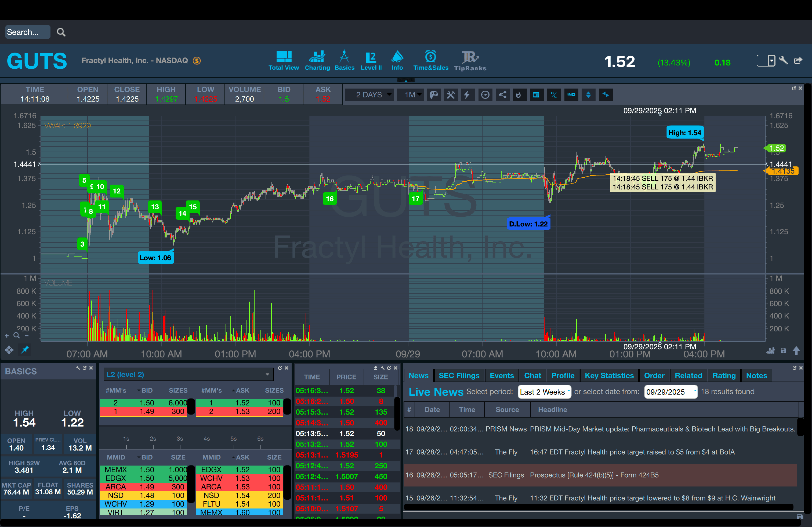Open the 1M interval dropdown
The image size is (812, 527).
pos(411,95)
